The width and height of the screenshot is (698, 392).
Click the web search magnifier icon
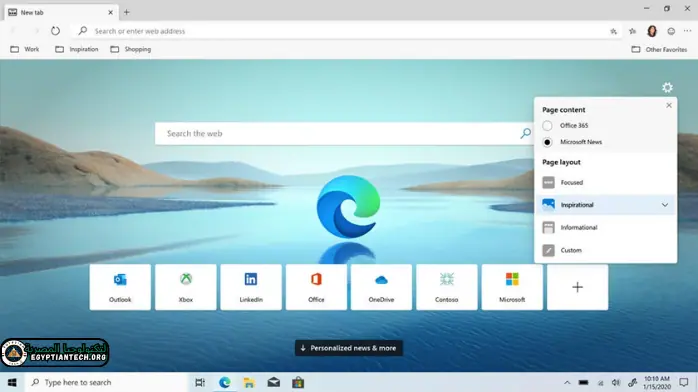point(526,133)
